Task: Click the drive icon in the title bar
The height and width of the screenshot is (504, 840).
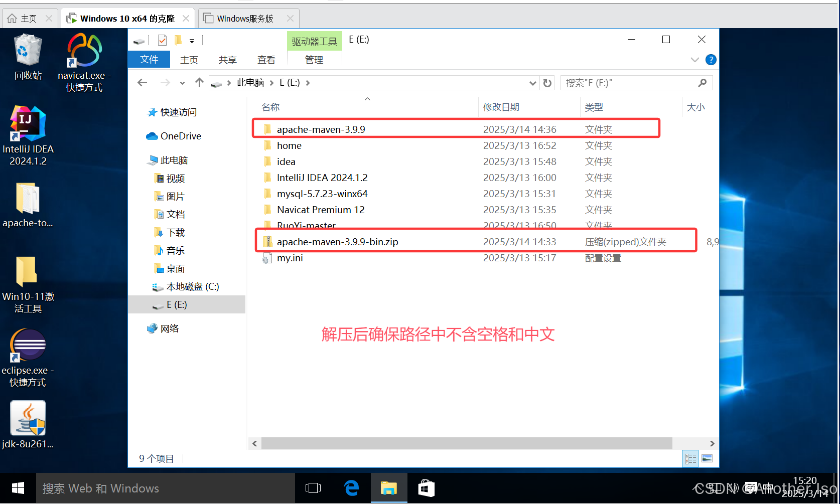Action: click(x=139, y=41)
